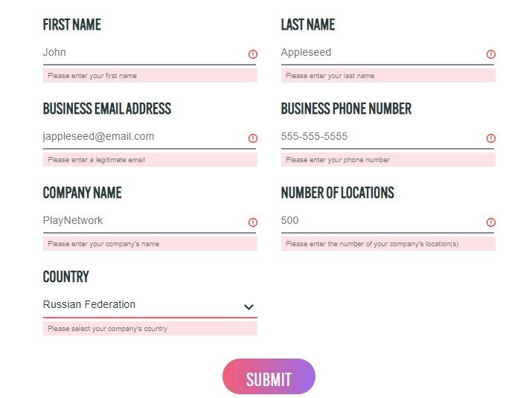
Task: Click the Country field label
Action: (65, 277)
